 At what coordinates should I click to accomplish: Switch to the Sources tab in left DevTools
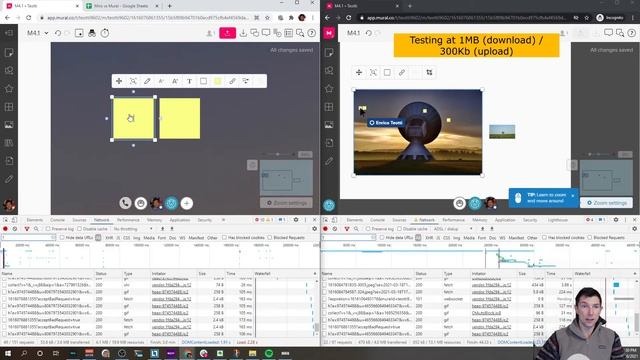click(x=79, y=220)
